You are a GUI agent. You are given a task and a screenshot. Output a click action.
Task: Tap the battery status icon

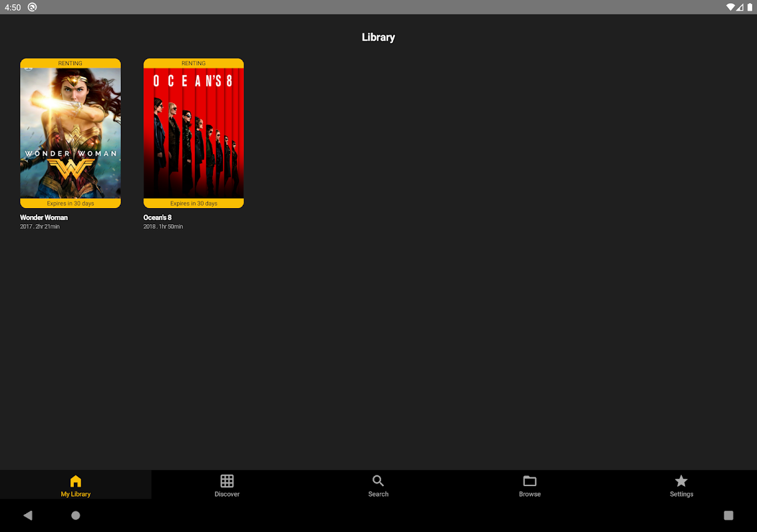(x=750, y=7)
